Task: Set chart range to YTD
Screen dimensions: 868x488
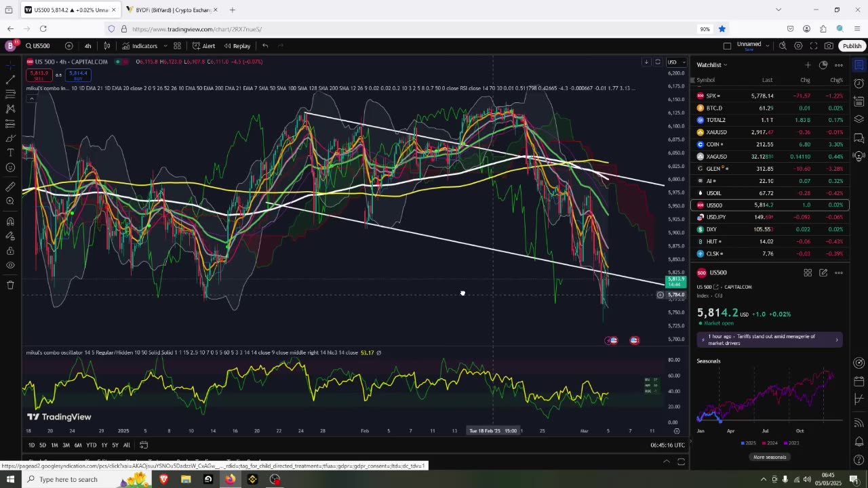Action: click(x=91, y=445)
